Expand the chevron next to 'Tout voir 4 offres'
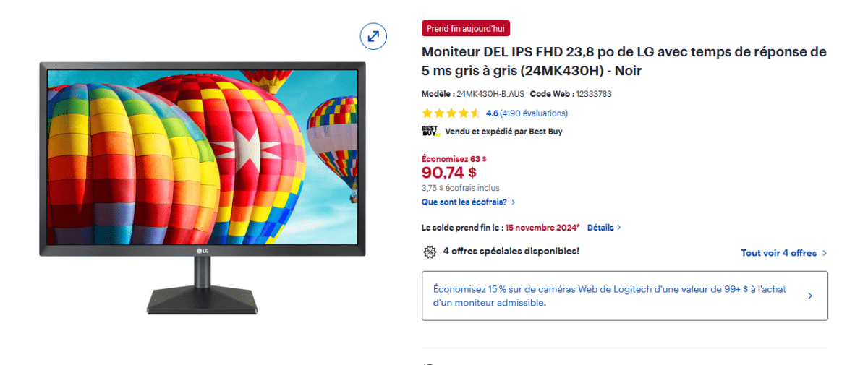 click(825, 253)
